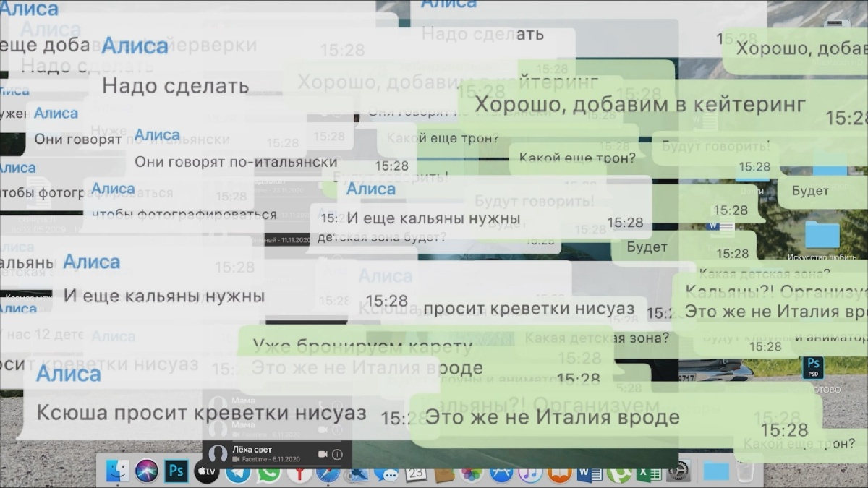Open System Preferences in dock

(677, 471)
